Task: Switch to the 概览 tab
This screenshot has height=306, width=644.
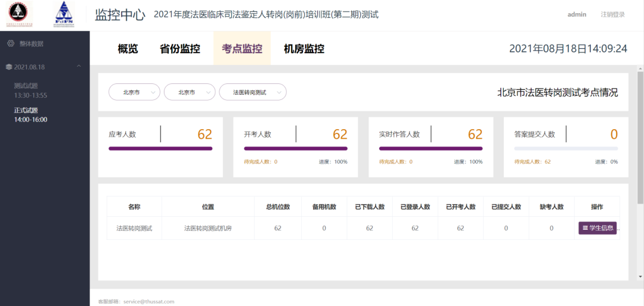Action: click(x=128, y=49)
